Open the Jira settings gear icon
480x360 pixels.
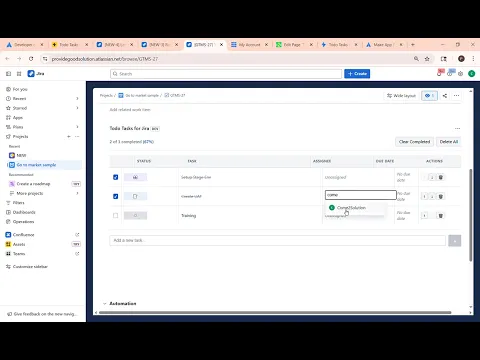point(461,74)
